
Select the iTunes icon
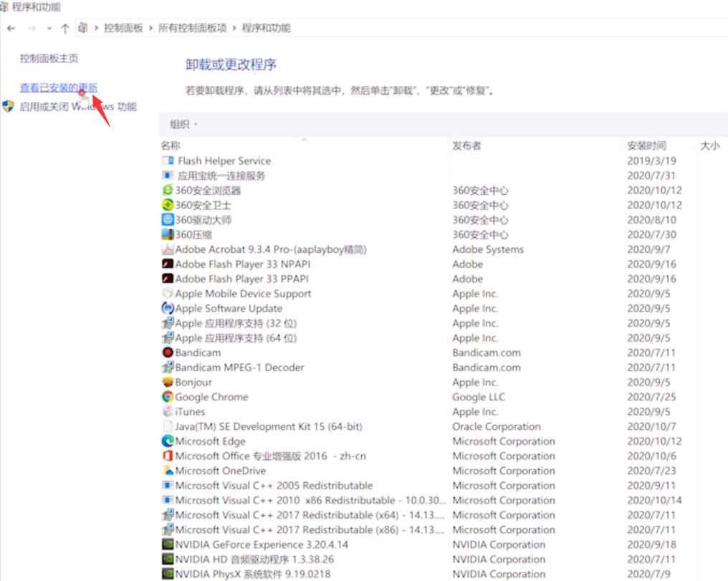tap(167, 411)
